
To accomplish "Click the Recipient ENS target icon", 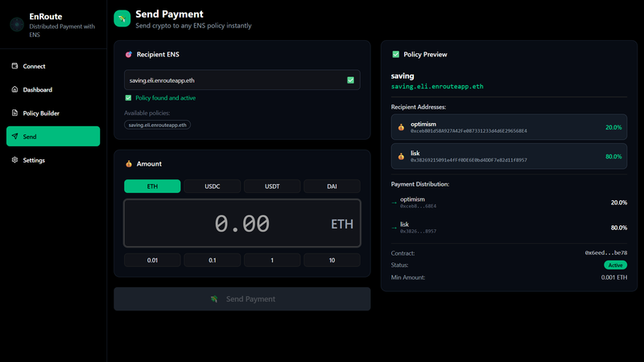I will point(129,55).
